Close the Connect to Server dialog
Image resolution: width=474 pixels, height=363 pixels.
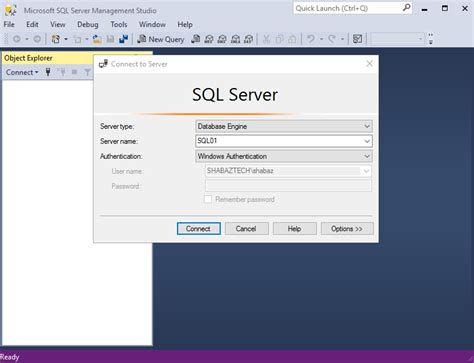click(369, 64)
